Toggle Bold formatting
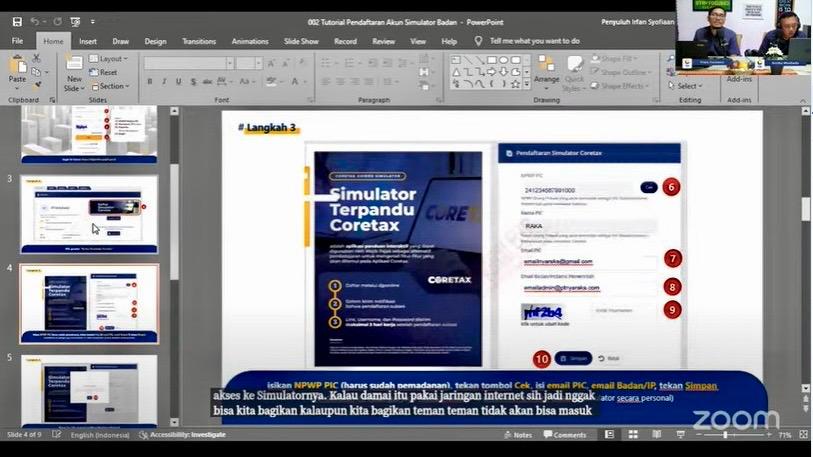 149,82
